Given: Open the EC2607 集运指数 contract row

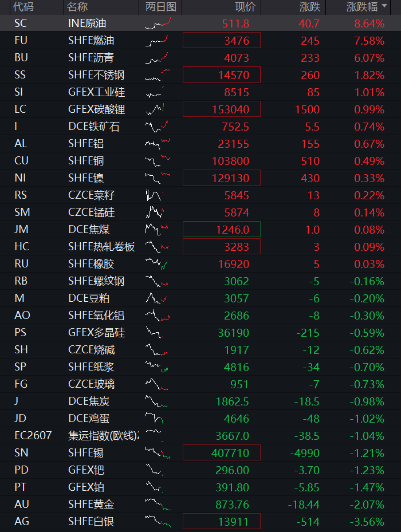Looking at the screenshot, I should (x=200, y=436).
